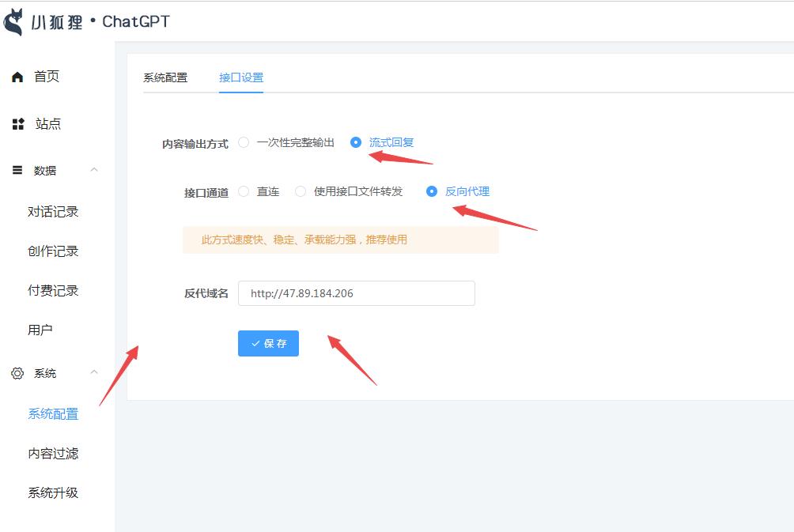Collapse the 系统 menu chevron
Image resolution: width=794 pixels, height=532 pixels.
94,372
